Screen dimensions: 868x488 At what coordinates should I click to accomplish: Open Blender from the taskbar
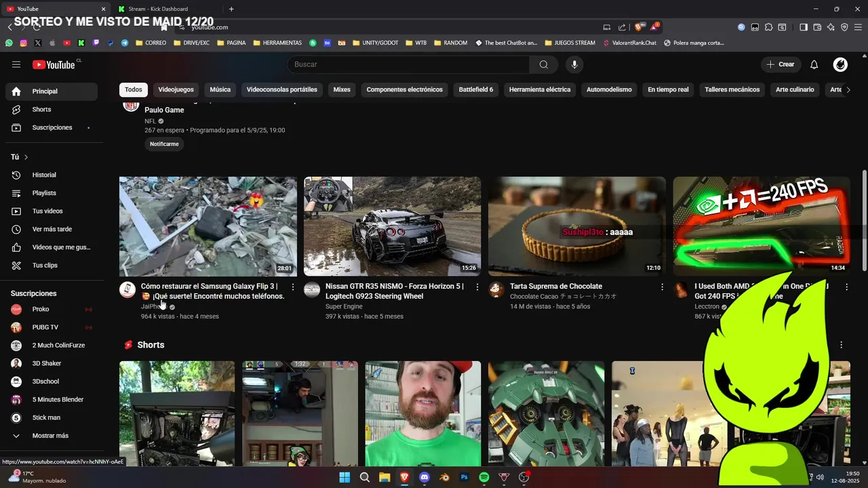tap(444, 477)
